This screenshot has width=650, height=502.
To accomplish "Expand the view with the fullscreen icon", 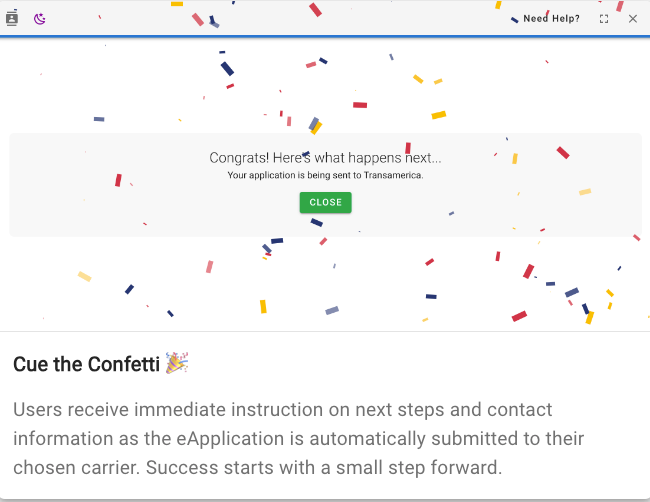I will coord(604,18).
